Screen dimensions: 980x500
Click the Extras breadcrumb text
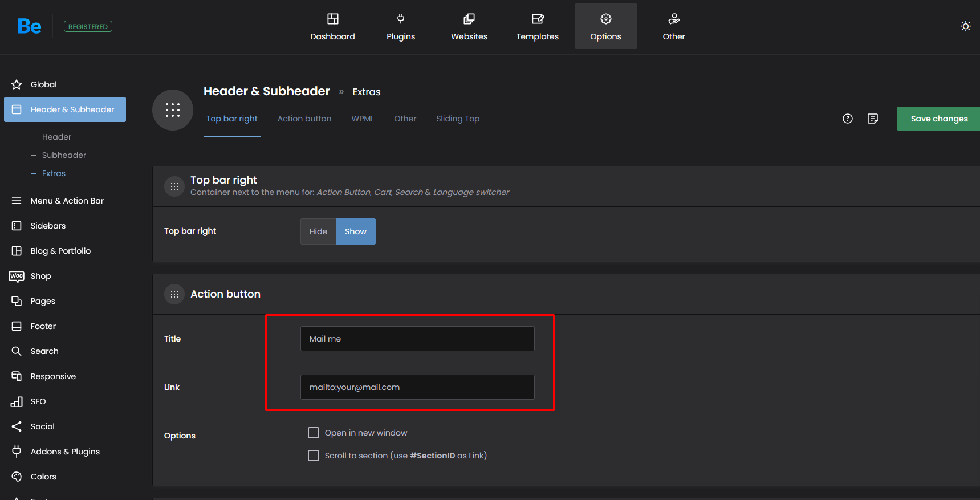367,92
